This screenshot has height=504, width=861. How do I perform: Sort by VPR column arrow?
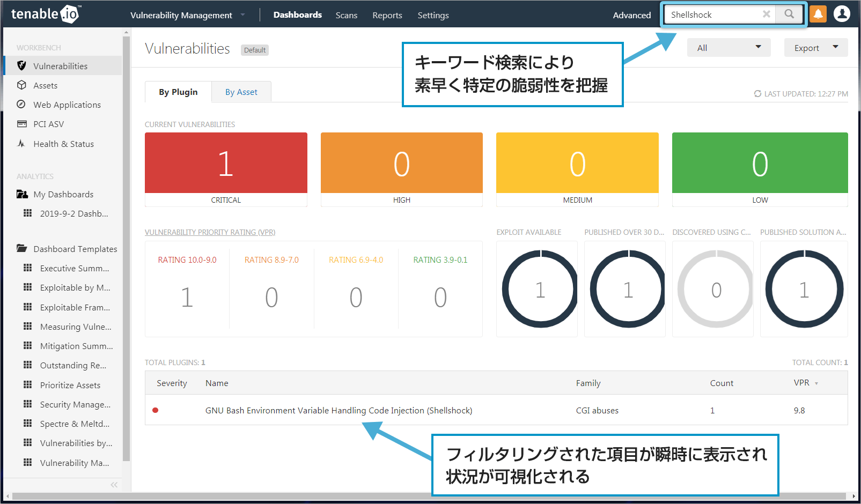point(816,383)
